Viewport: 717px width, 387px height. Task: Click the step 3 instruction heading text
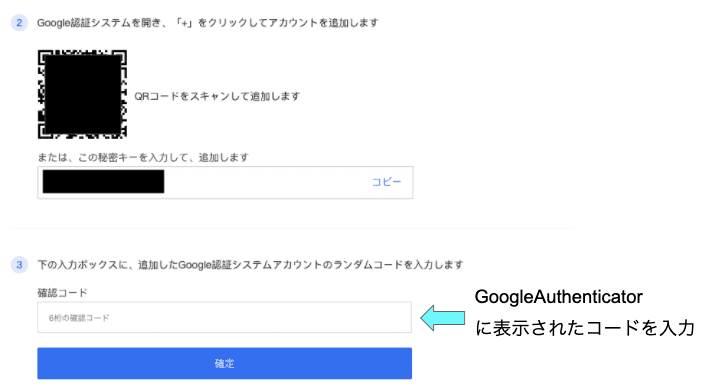[x=250, y=264]
